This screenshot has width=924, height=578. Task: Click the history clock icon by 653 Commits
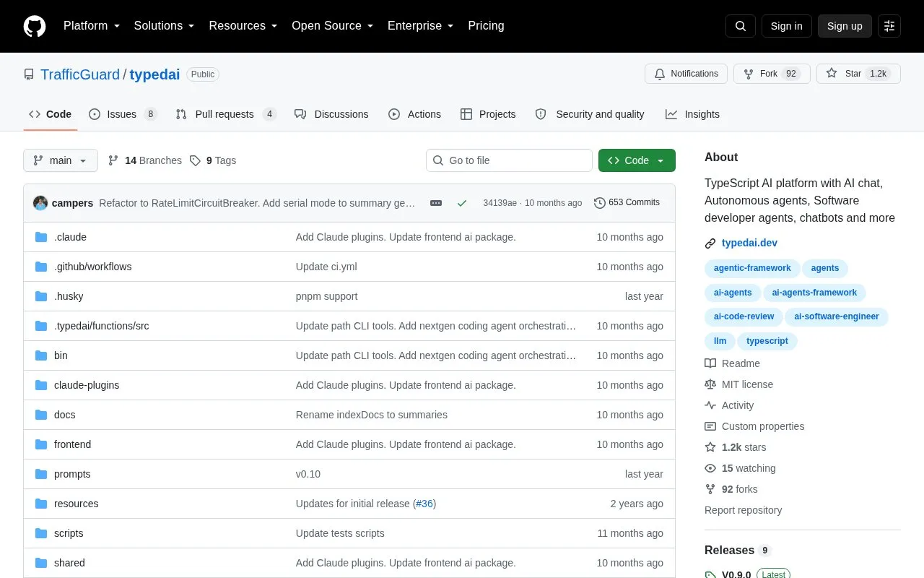tap(600, 203)
